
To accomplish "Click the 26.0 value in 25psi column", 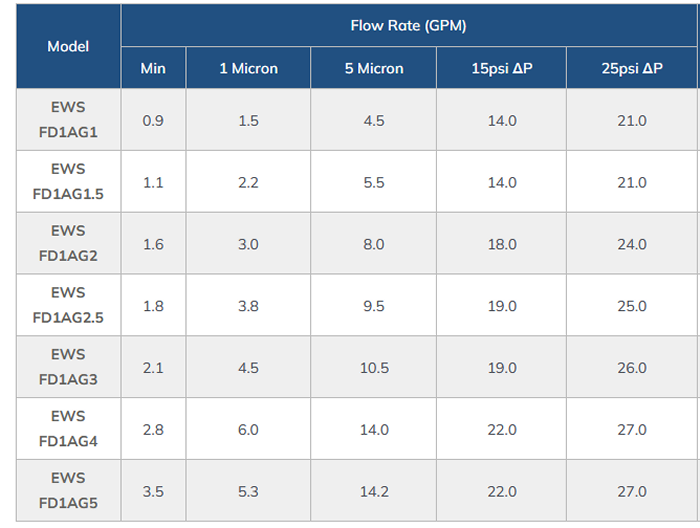I will point(632,368).
